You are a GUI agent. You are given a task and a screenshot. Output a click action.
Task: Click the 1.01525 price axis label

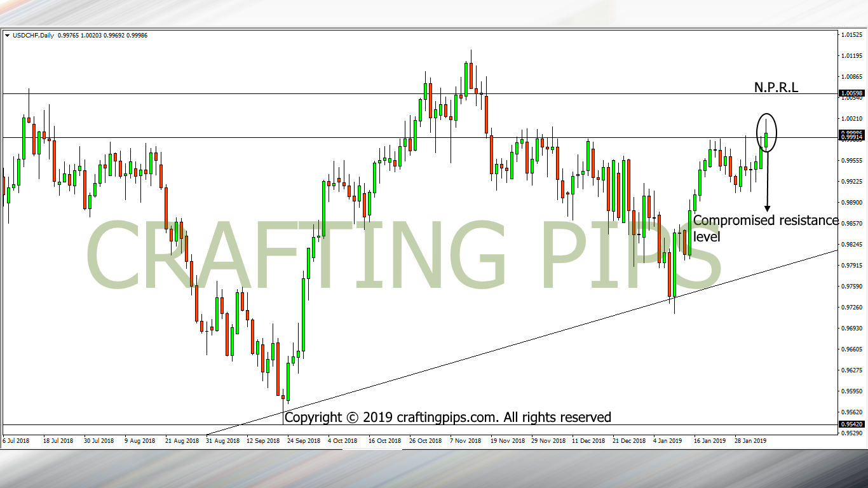pyautogui.click(x=851, y=35)
